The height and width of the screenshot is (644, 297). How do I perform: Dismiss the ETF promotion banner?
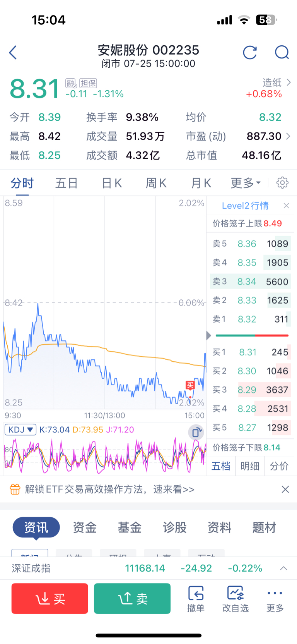pos(285,489)
